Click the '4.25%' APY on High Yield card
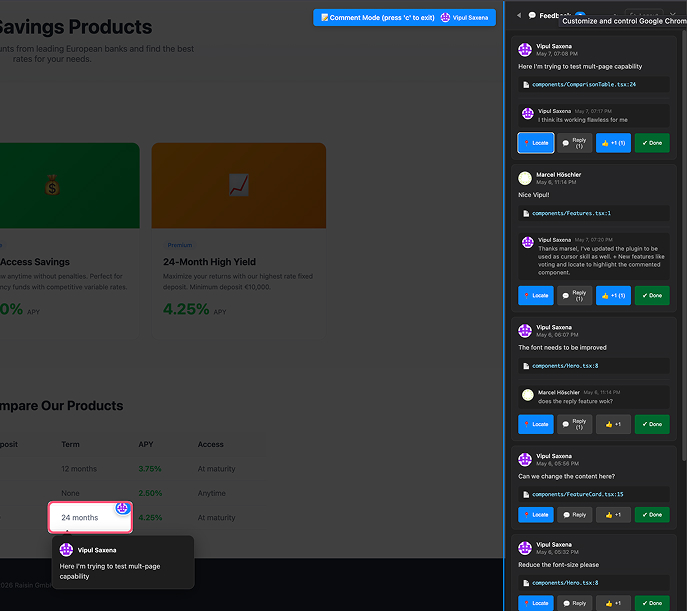 click(x=186, y=309)
